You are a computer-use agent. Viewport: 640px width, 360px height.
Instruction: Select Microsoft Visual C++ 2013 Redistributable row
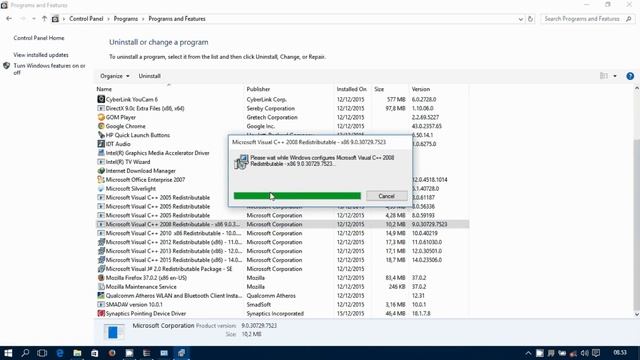pyautogui.click(x=282, y=251)
